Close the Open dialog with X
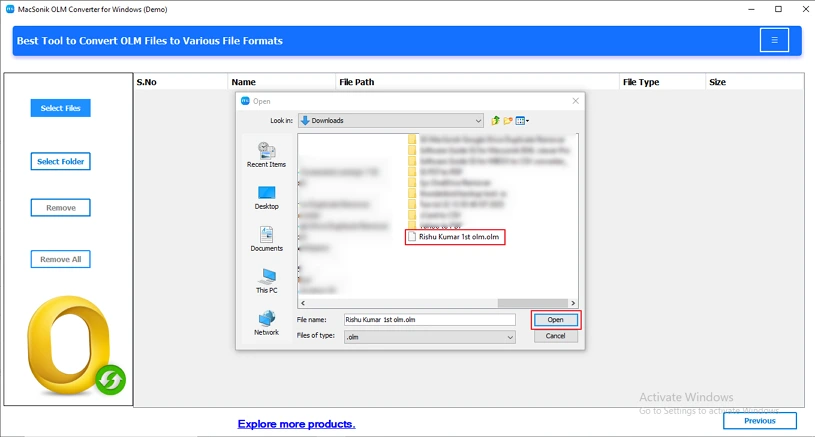 tap(575, 101)
